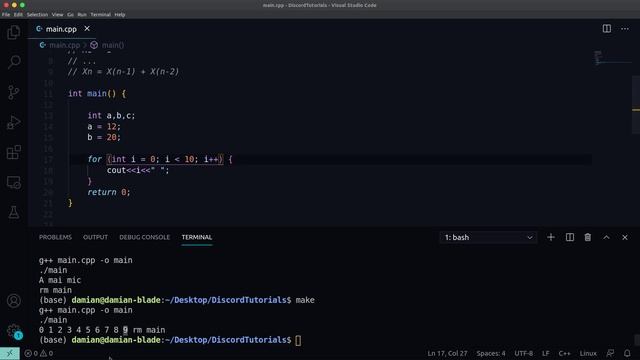Open Source Control view
The height and width of the screenshot is (360, 640).
coord(14,92)
